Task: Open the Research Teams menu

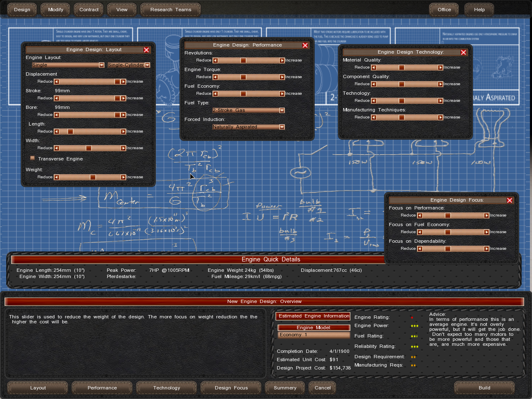Action: 170,10
